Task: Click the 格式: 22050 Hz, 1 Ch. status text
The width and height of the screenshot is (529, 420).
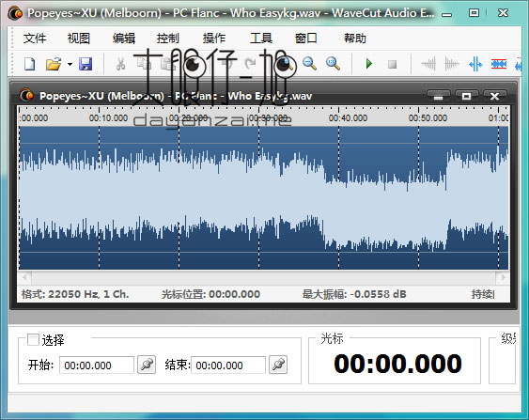Action: point(75,294)
